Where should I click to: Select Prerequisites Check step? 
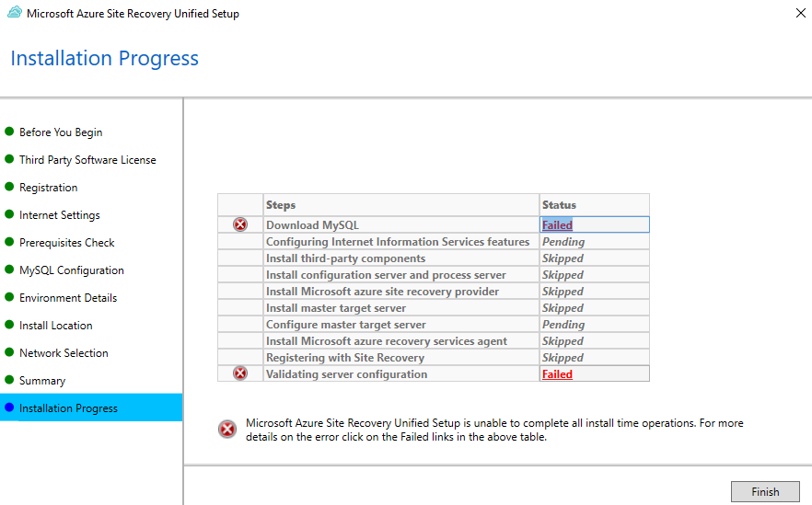pyautogui.click(x=67, y=243)
